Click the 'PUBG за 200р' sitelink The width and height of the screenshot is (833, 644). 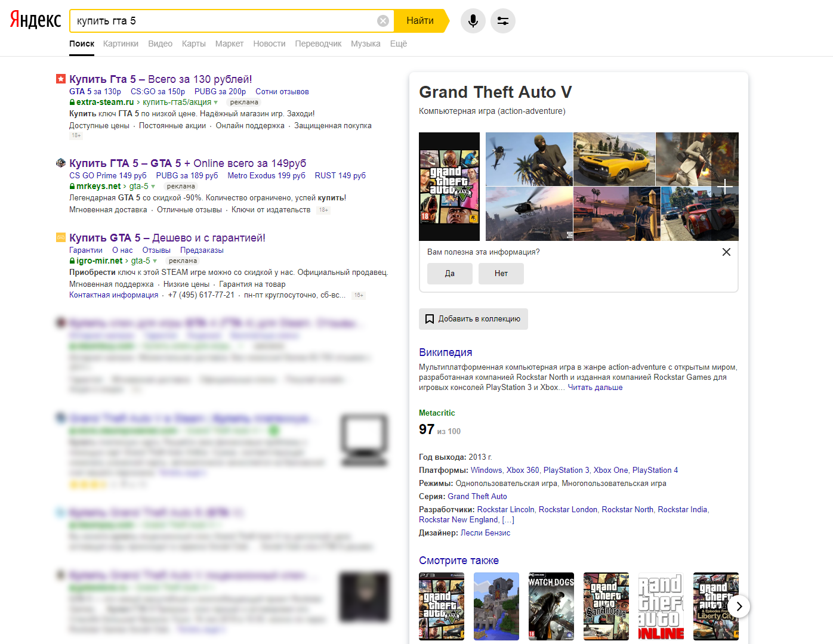220,92
